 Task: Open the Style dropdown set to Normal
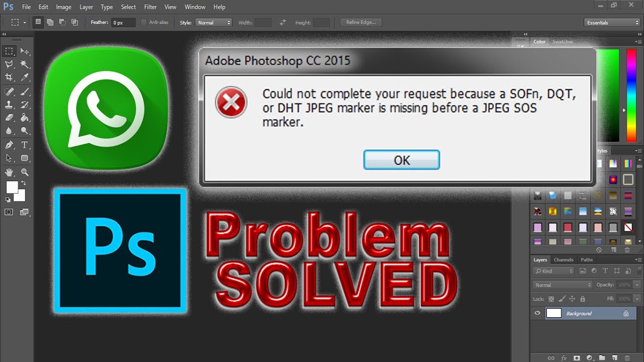[x=213, y=23]
